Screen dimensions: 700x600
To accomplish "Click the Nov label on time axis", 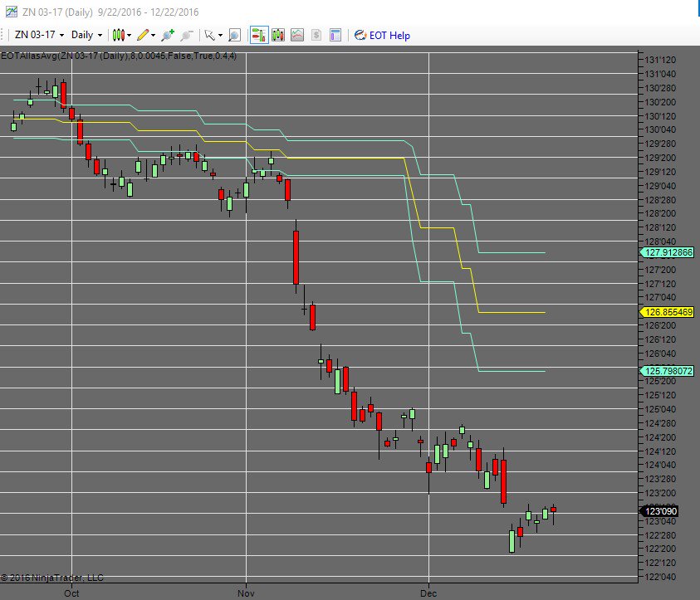I will [x=246, y=593].
